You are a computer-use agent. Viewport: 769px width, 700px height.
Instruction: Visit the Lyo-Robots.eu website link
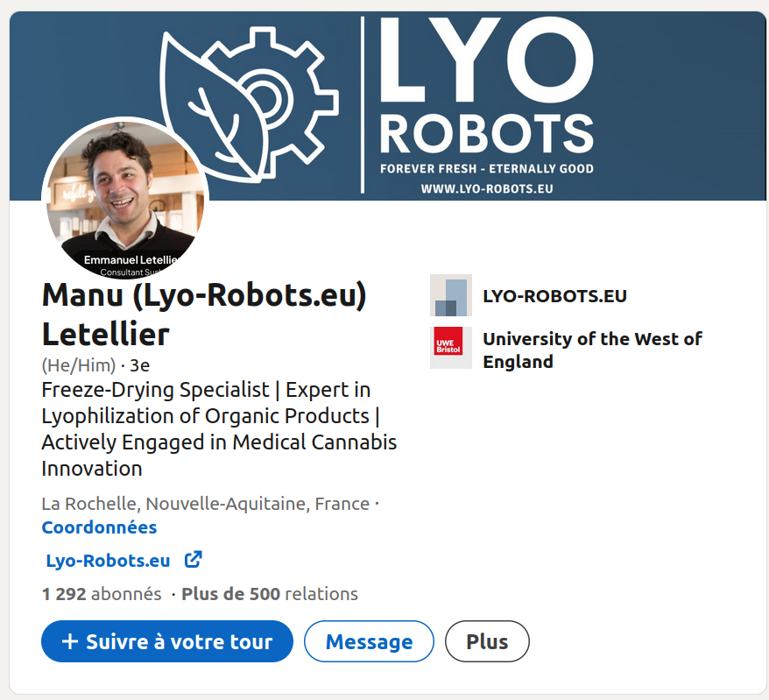[x=109, y=561]
